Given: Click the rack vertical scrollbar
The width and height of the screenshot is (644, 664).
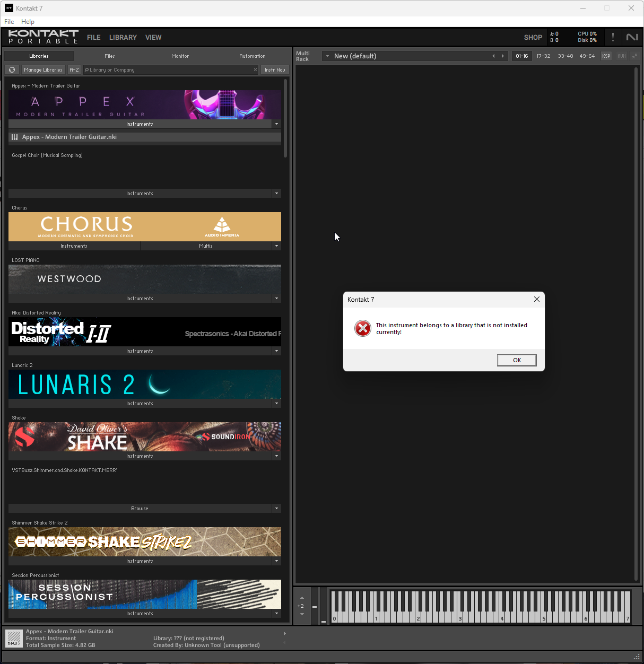Looking at the screenshot, I should point(636,324).
